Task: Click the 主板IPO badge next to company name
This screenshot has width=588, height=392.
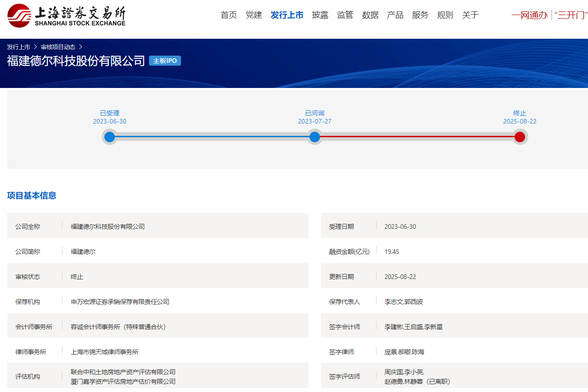Action: pyautogui.click(x=165, y=60)
